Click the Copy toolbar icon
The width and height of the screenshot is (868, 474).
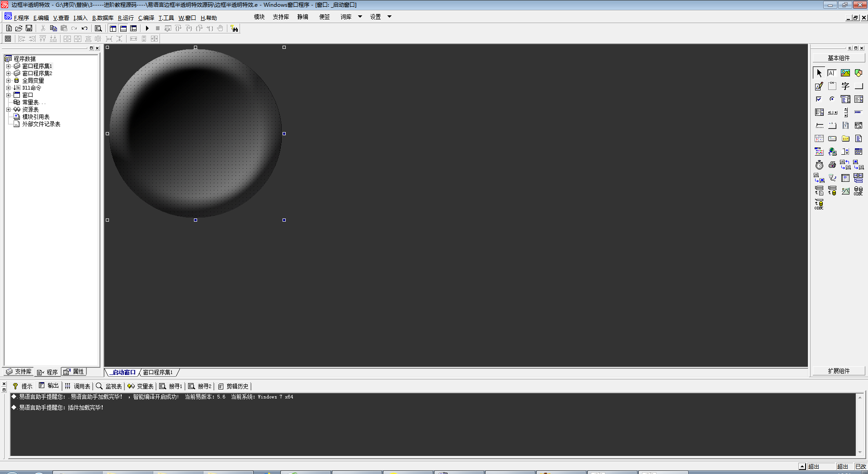pyautogui.click(x=53, y=28)
